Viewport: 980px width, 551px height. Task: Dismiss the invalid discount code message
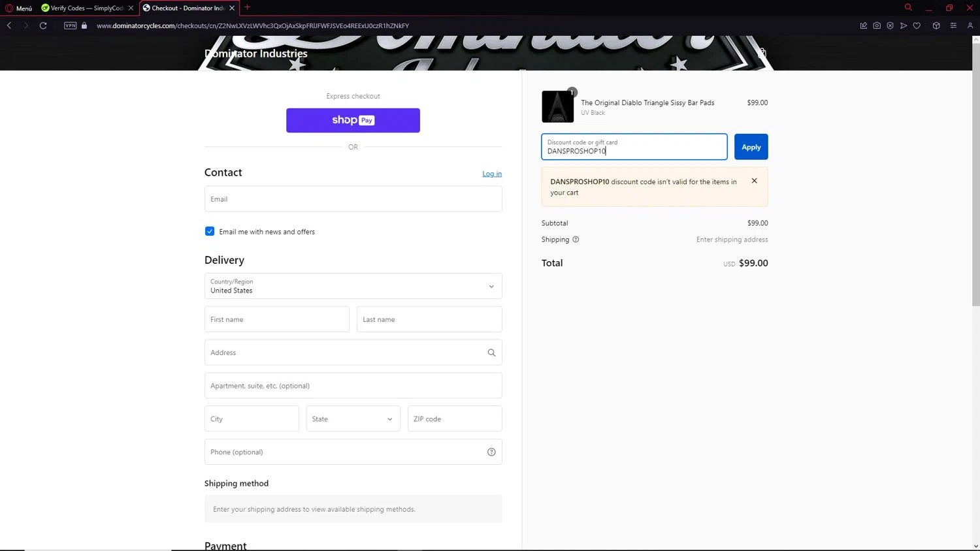pyautogui.click(x=754, y=181)
